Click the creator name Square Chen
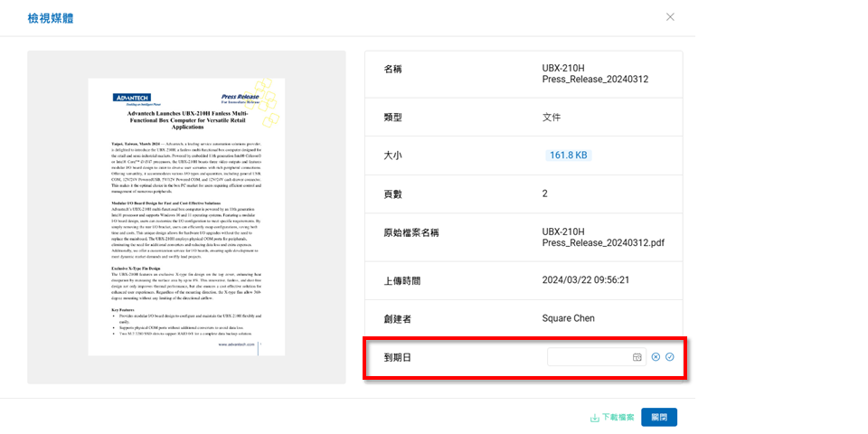 [570, 319]
